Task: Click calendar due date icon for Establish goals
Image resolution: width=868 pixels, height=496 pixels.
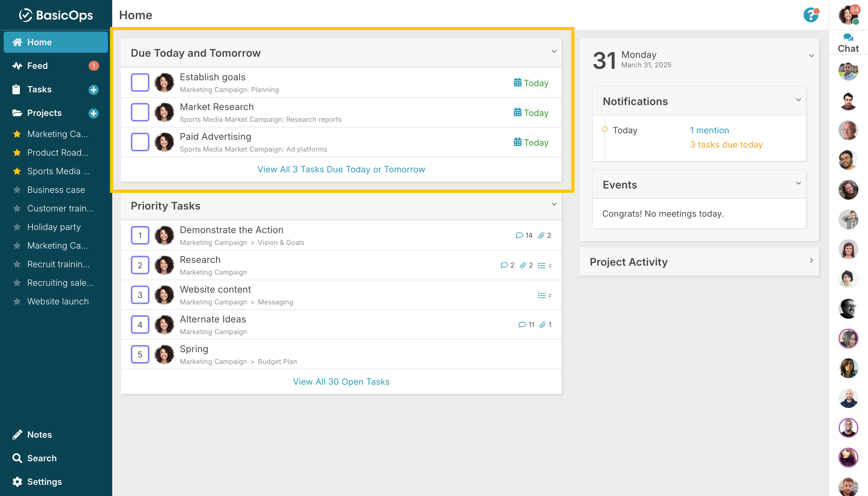Action: point(517,83)
